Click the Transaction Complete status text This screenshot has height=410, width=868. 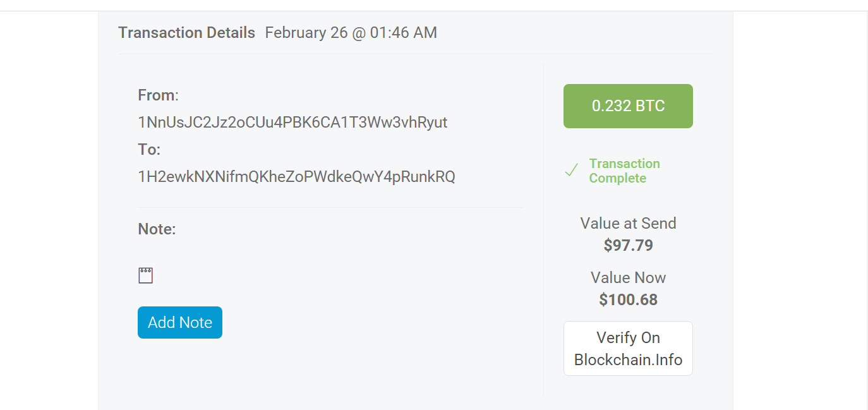(x=624, y=171)
